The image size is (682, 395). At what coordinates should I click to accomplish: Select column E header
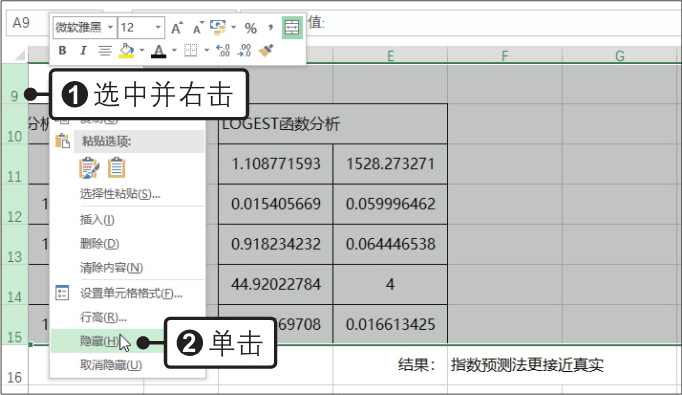tap(390, 56)
